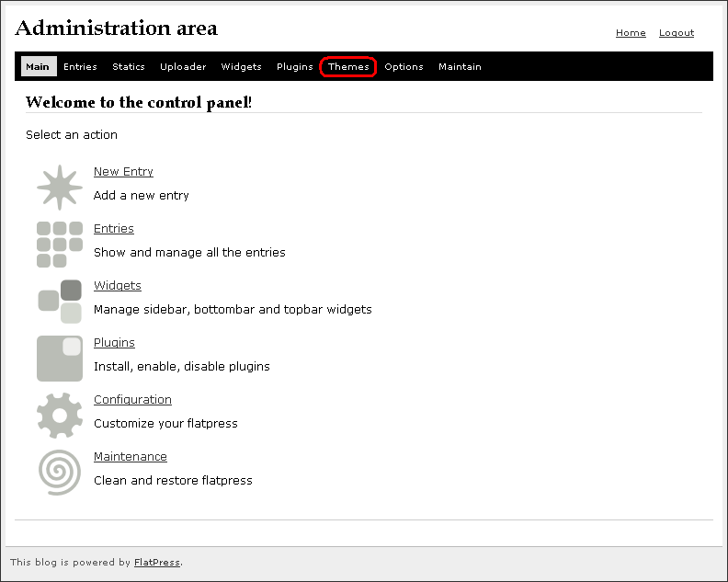Screen dimensions: 728x582
Task: Open Widgets in the top navigation bar
Action: 241,67
